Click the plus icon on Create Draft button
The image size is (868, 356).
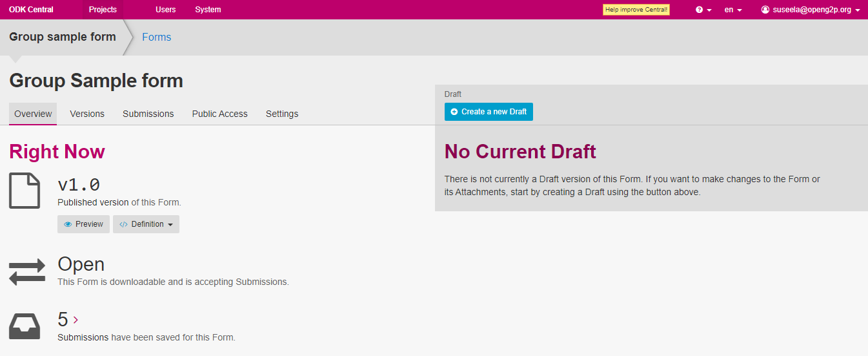(x=454, y=112)
